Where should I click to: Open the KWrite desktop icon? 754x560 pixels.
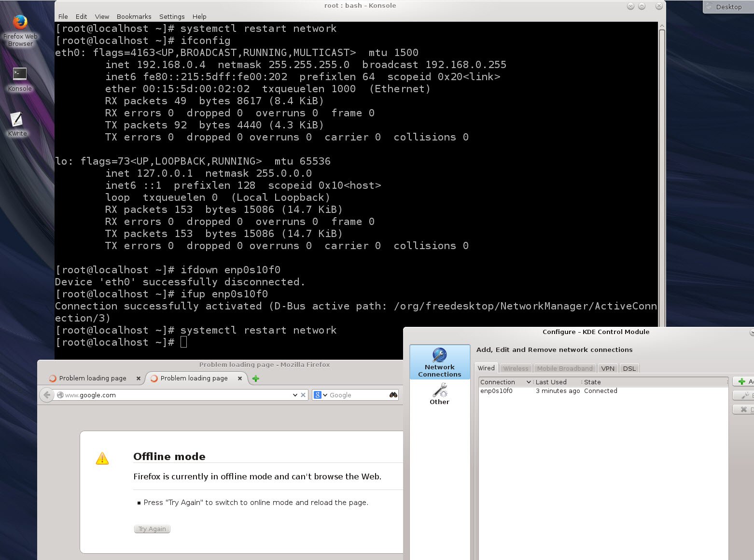click(x=17, y=119)
